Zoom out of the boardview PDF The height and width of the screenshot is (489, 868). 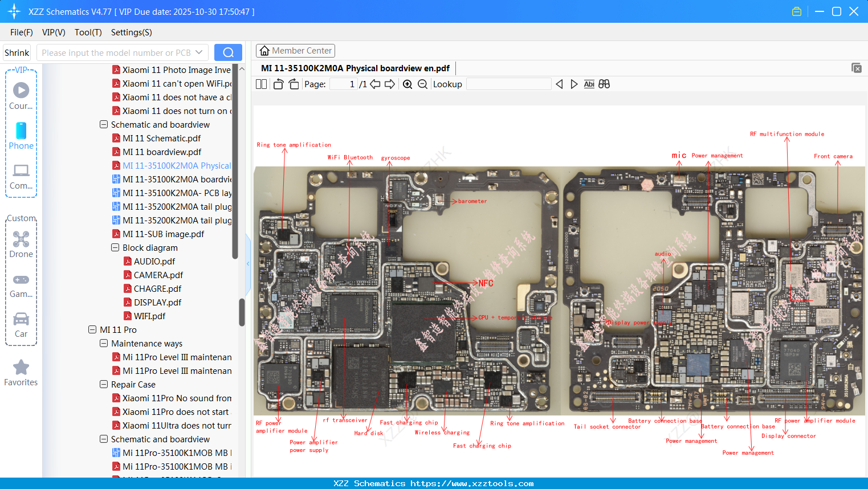pyautogui.click(x=422, y=84)
